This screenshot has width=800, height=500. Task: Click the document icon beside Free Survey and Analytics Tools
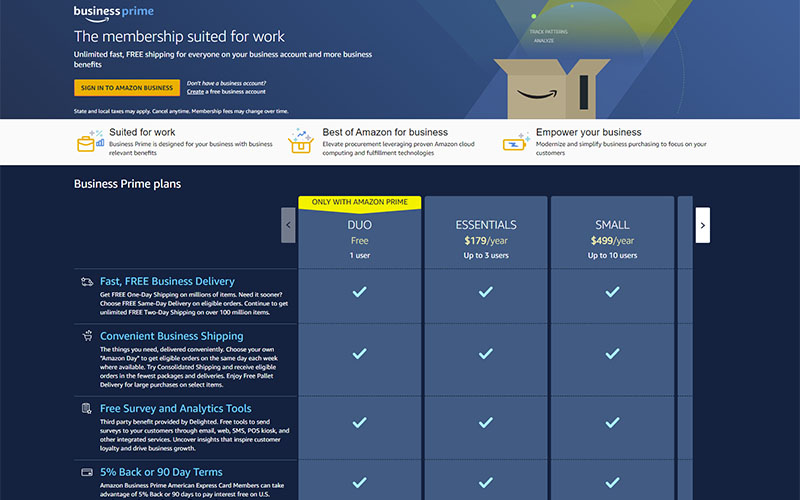coord(87,408)
